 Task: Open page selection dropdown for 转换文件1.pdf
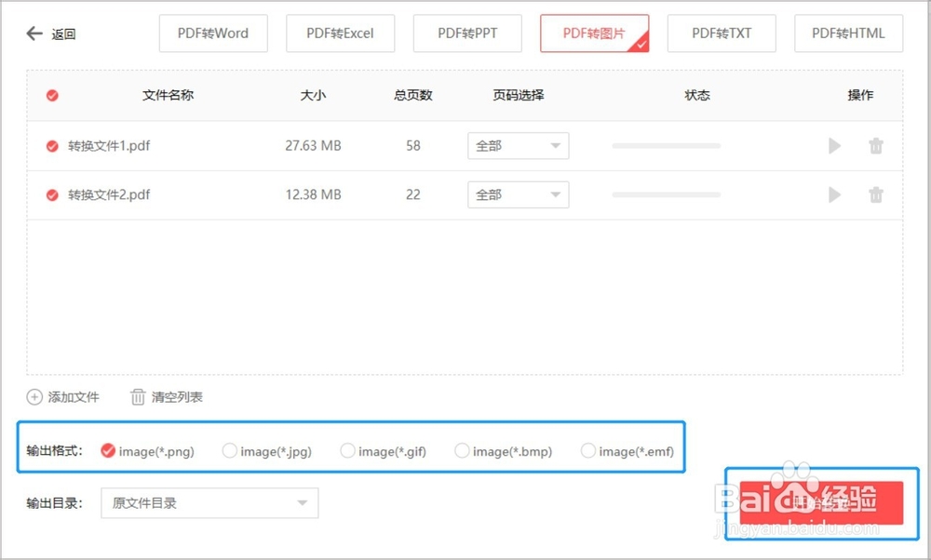tap(519, 146)
